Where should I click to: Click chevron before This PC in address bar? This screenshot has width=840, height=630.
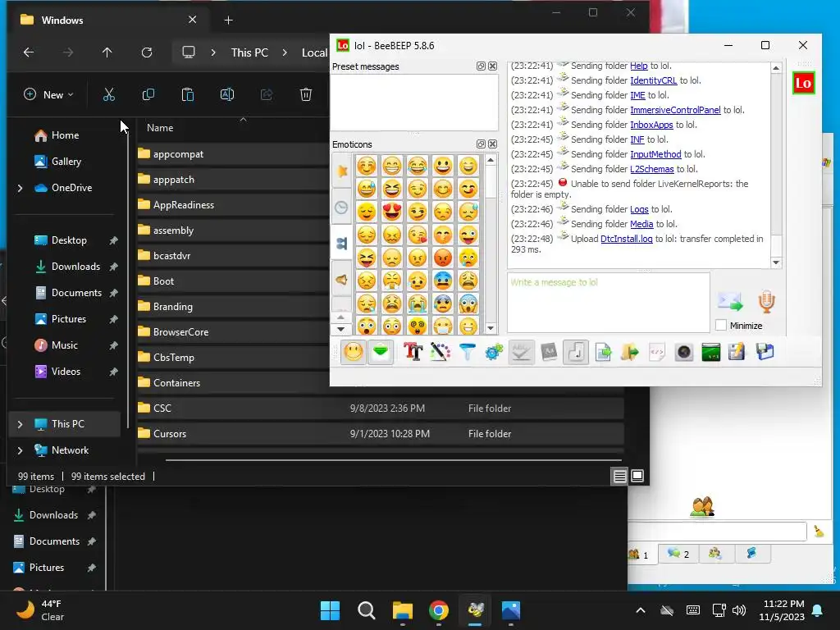pos(213,52)
